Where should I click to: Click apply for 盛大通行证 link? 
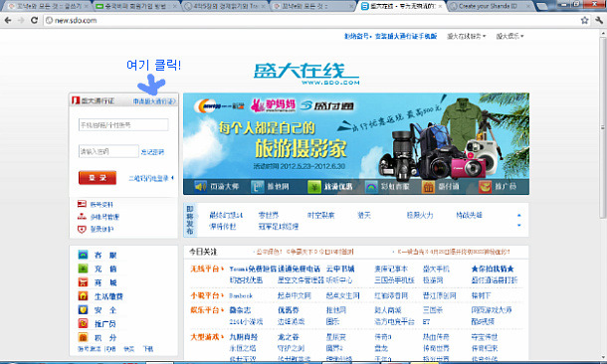click(154, 101)
